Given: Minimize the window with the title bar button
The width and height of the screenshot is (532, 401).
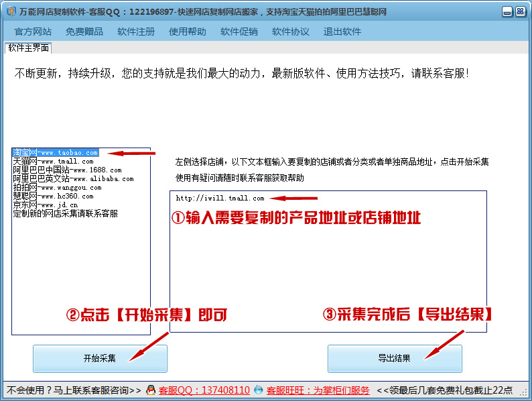Looking at the screenshot, I should (507, 12).
